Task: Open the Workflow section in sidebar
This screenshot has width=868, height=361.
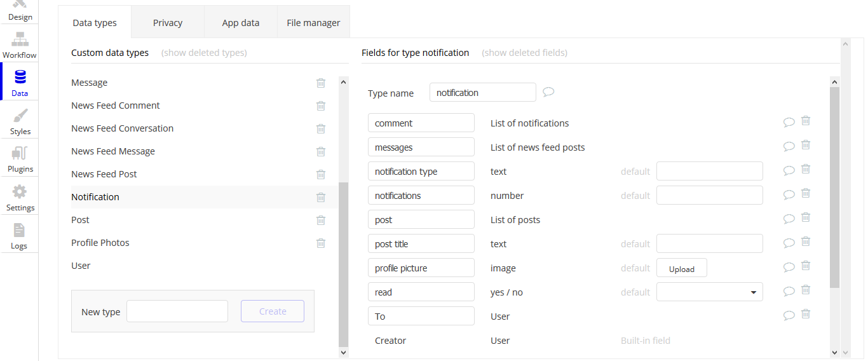Action: click(20, 44)
